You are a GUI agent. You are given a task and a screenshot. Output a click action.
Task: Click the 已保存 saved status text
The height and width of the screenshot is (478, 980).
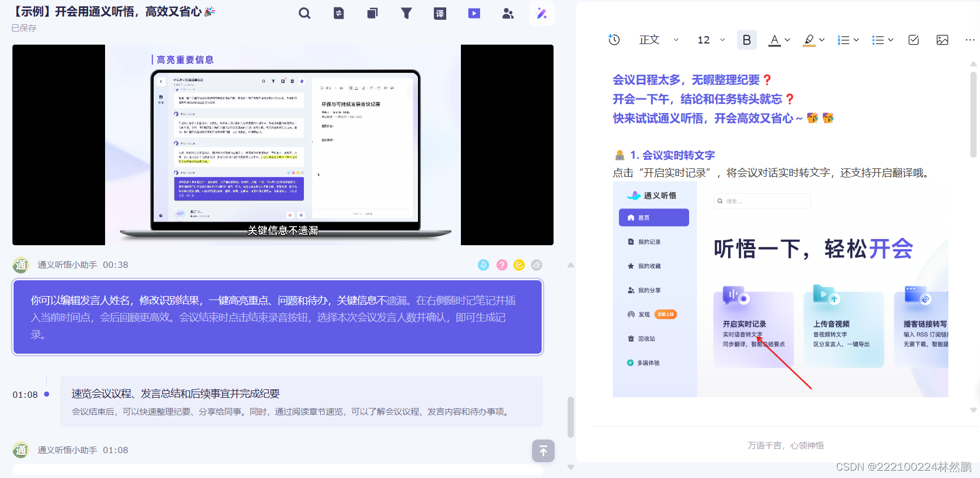[24, 28]
